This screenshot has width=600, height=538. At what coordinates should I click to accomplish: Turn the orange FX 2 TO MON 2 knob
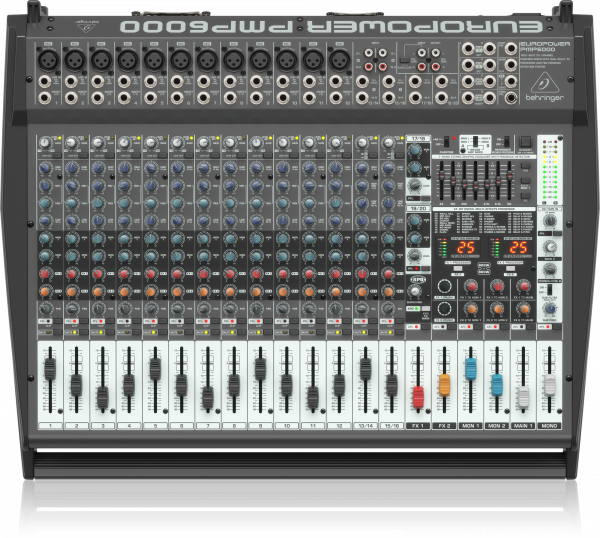(497, 308)
